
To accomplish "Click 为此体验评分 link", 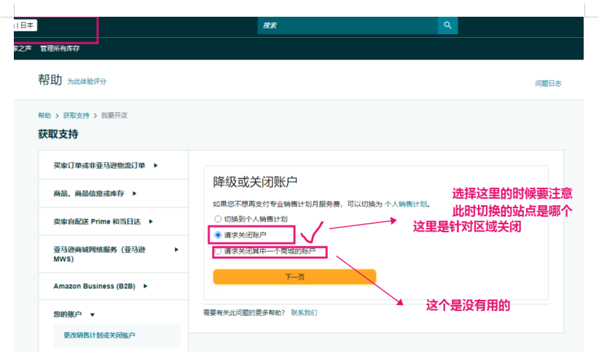I will (87, 82).
